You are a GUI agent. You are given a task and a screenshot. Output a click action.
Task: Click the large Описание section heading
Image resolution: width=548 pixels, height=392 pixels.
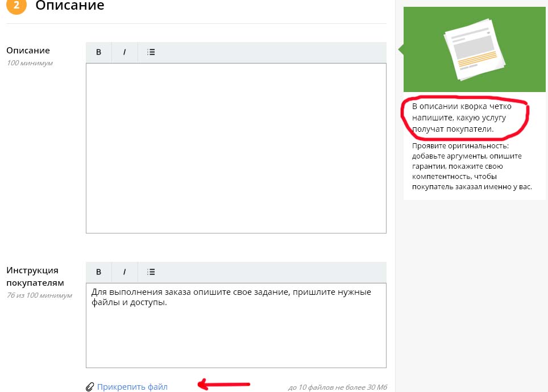[x=70, y=6]
